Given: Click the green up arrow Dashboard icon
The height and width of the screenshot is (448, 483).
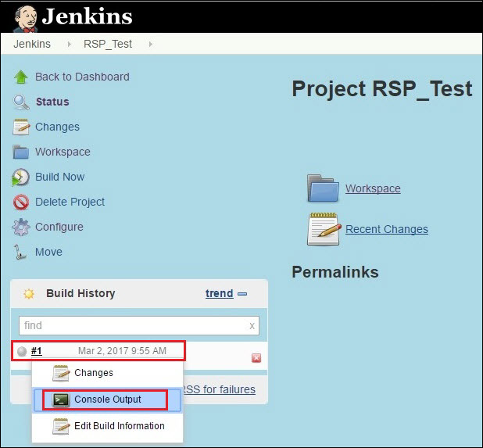Looking at the screenshot, I should tap(21, 77).
